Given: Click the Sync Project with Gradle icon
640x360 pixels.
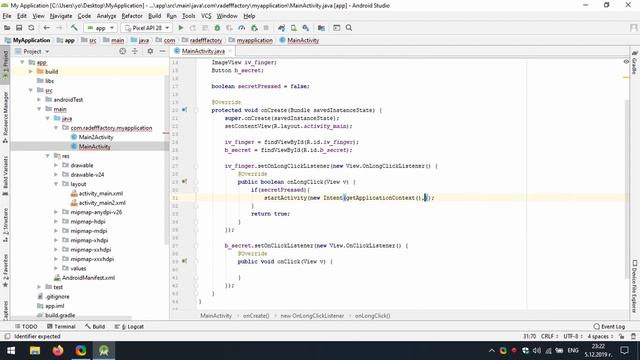Looking at the screenshot, I should (x=281, y=28).
